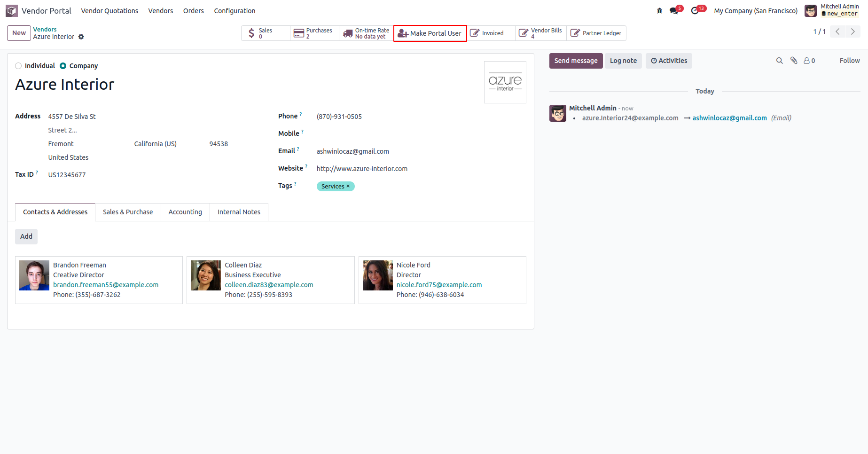Open Brandon Freeman contact photo
Viewport: 868px width, 454px height.
coord(34,275)
